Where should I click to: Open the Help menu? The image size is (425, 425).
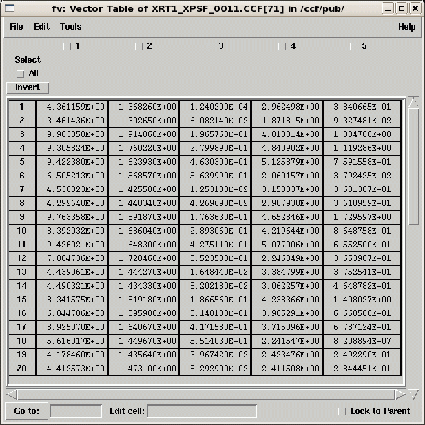coord(407,27)
